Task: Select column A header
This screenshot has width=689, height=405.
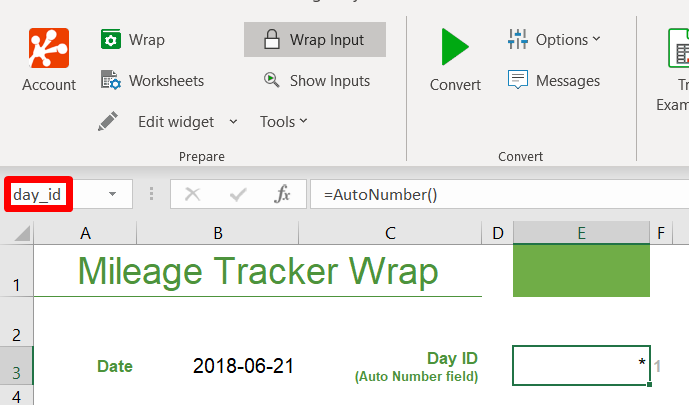Action: point(85,233)
